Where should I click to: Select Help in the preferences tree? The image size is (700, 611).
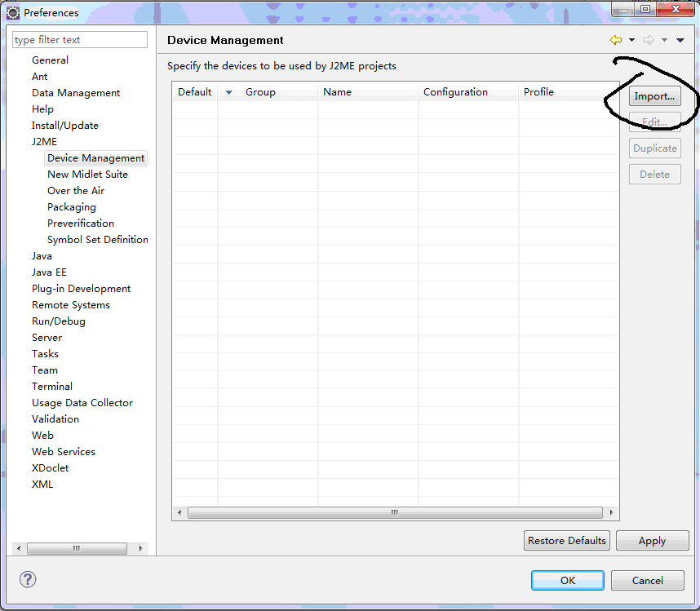coord(42,108)
